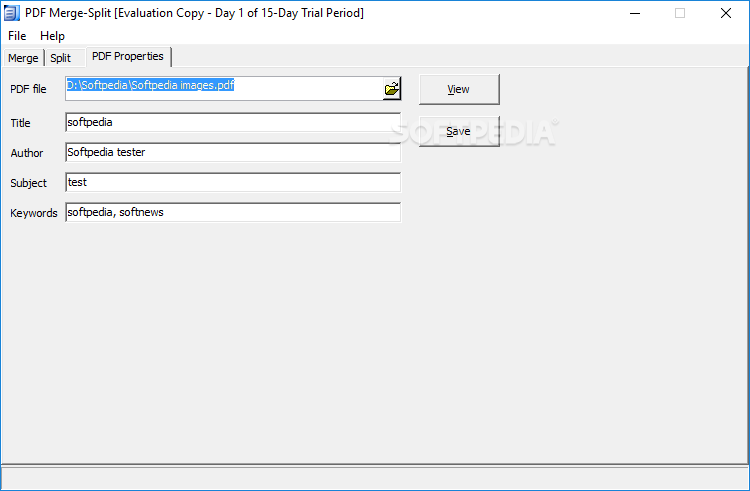Open the Help menu
Screen dimensions: 750x491
(52, 36)
